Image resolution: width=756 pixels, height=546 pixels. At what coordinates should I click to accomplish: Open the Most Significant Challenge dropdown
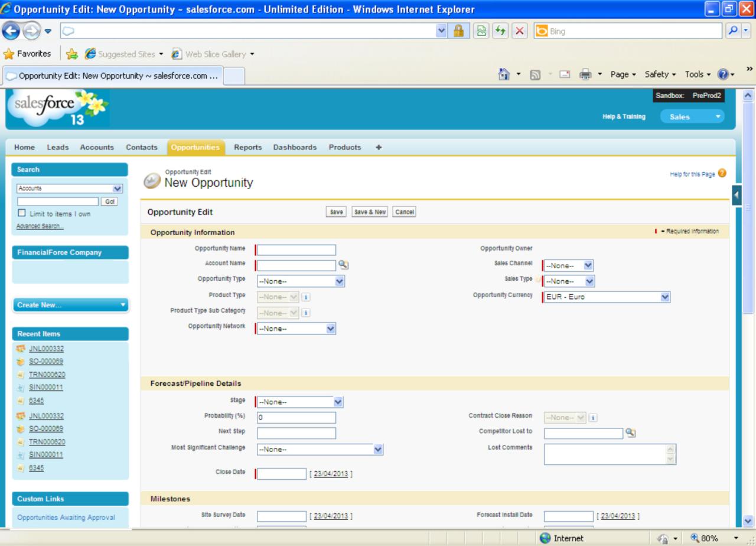pyautogui.click(x=320, y=450)
